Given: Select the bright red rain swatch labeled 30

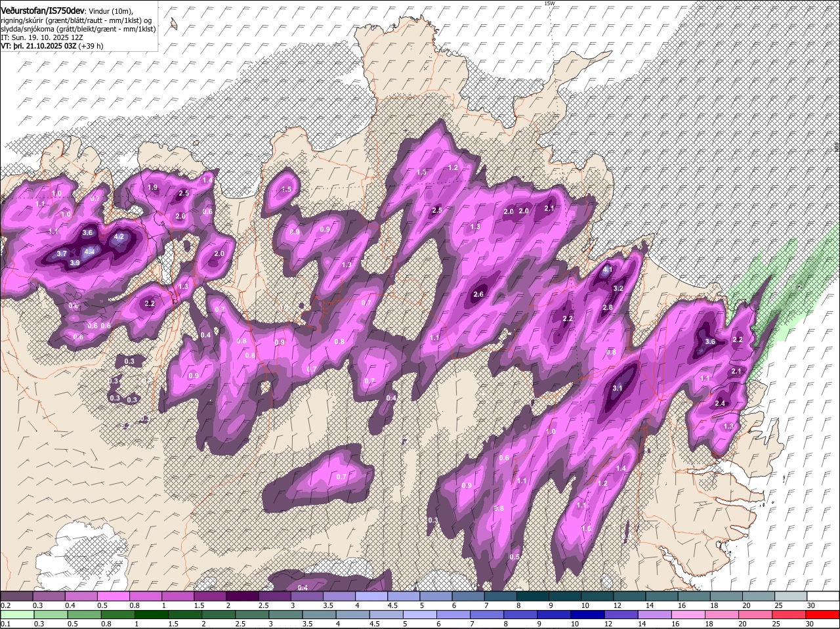Looking at the screenshot, I should (824, 615).
